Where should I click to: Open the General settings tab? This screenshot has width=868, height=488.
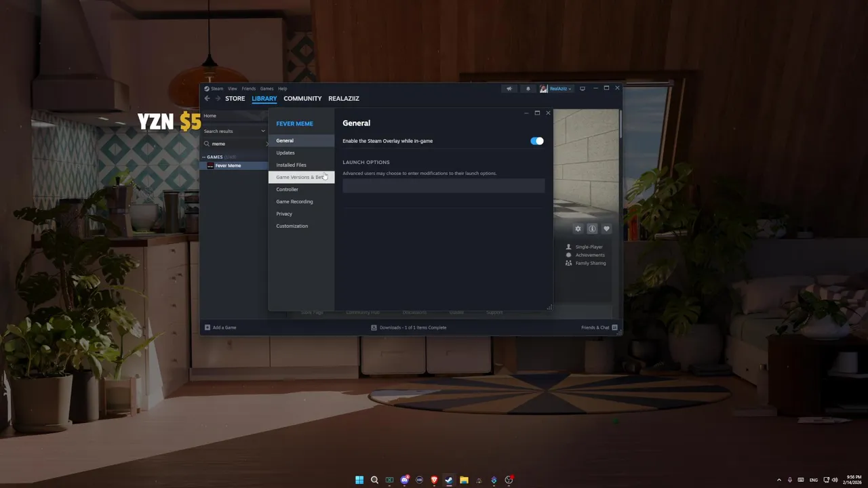tap(301, 140)
